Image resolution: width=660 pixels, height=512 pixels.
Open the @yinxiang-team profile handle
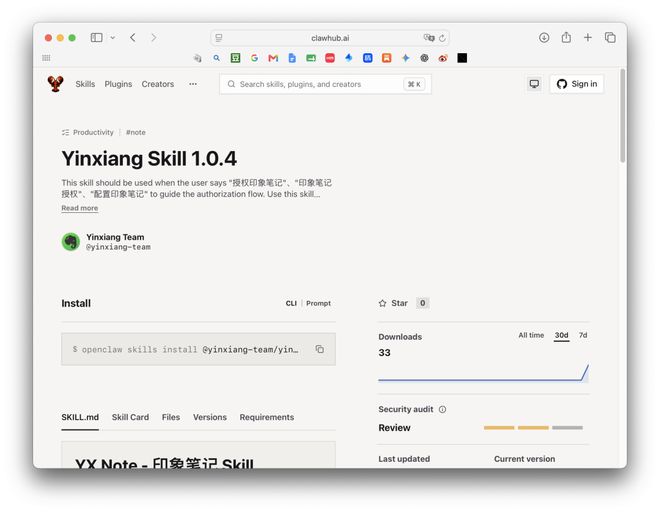118,247
